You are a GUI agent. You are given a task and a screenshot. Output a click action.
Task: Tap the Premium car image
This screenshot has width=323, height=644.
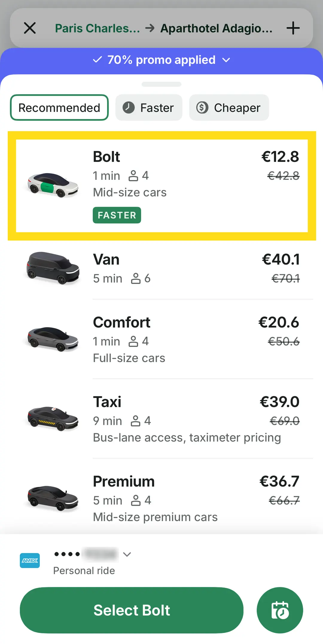[x=53, y=498]
